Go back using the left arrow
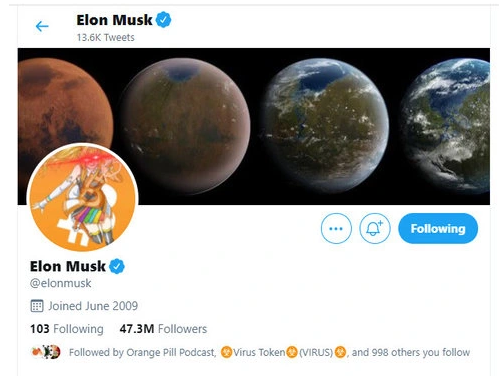 pos(42,26)
